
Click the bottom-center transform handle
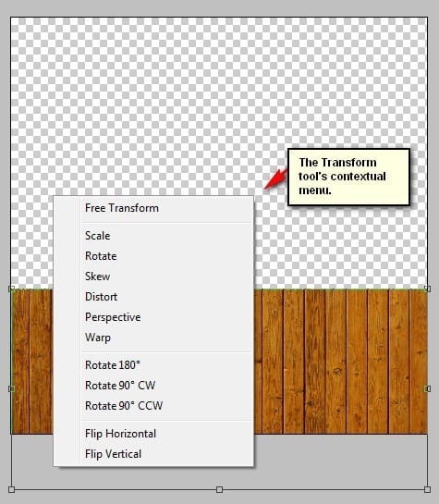[x=219, y=489]
